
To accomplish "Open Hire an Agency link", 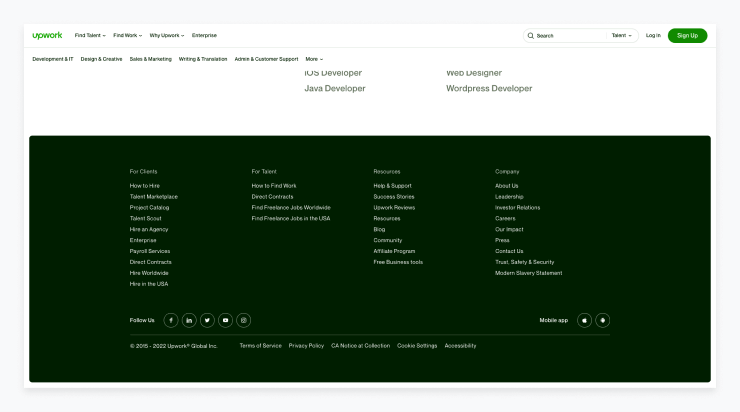I will tap(149, 229).
